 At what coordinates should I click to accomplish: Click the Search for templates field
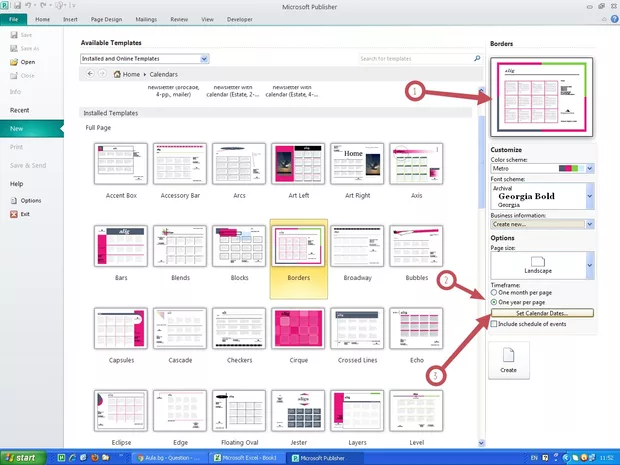click(411, 59)
